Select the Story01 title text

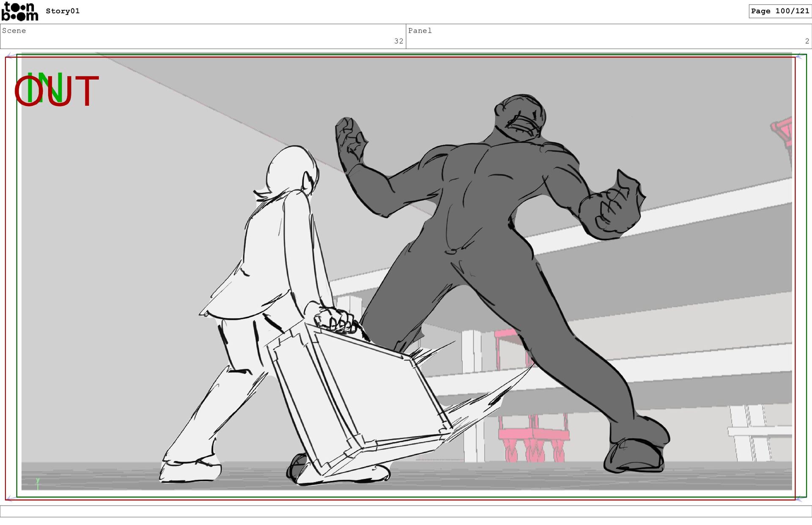[63, 11]
